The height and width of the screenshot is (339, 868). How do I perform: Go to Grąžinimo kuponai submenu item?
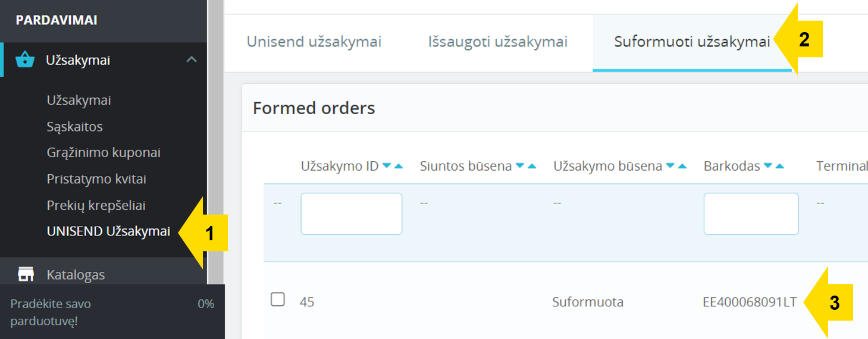pyautogui.click(x=104, y=153)
